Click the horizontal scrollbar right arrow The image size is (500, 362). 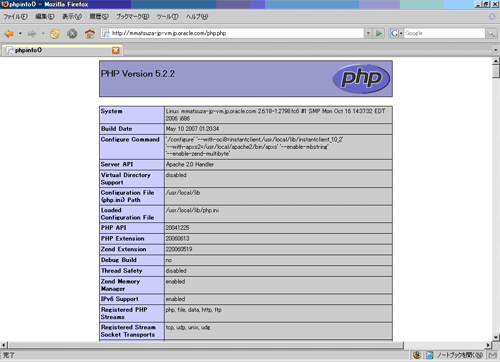pyautogui.click(x=488, y=345)
